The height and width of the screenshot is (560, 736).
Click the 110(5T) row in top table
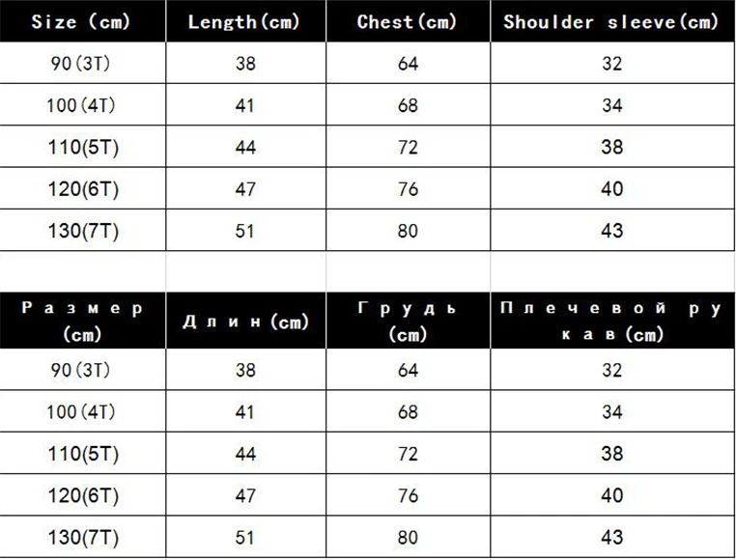367,147
